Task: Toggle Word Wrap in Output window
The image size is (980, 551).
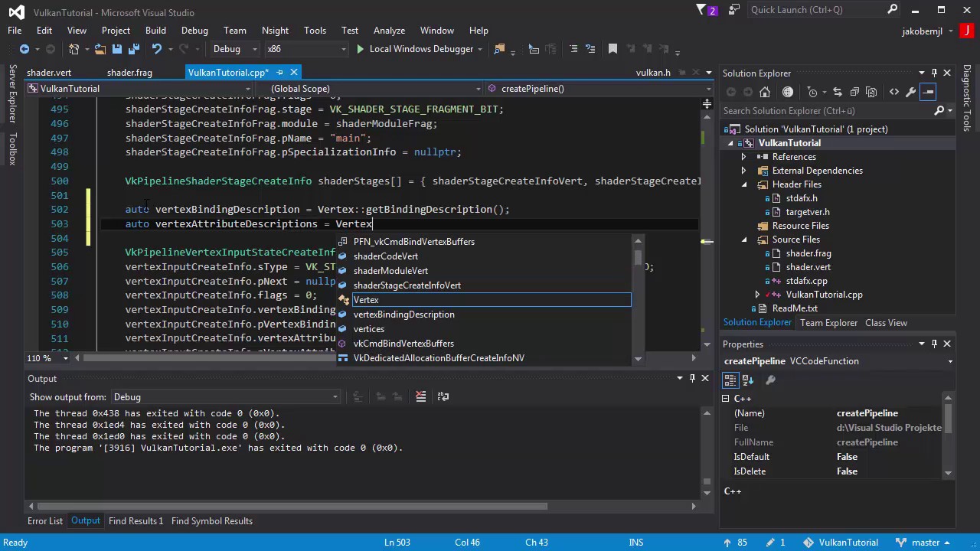Action: [x=443, y=396]
